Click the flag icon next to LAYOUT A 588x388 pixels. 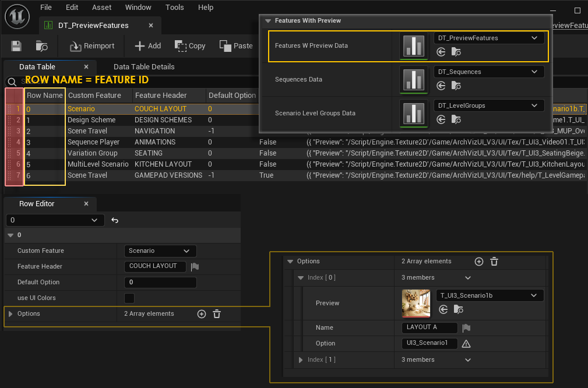click(467, 328)
